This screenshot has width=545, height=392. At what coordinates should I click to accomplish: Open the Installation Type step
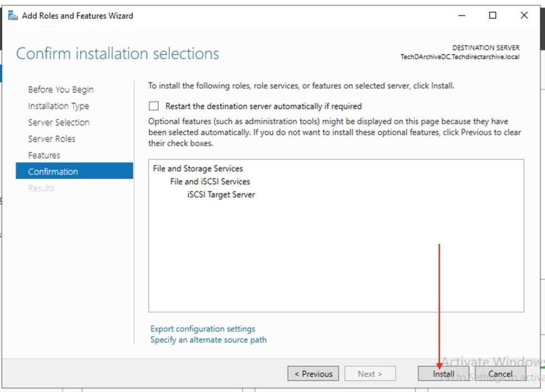pyautogui.click(x=59, y=106)
